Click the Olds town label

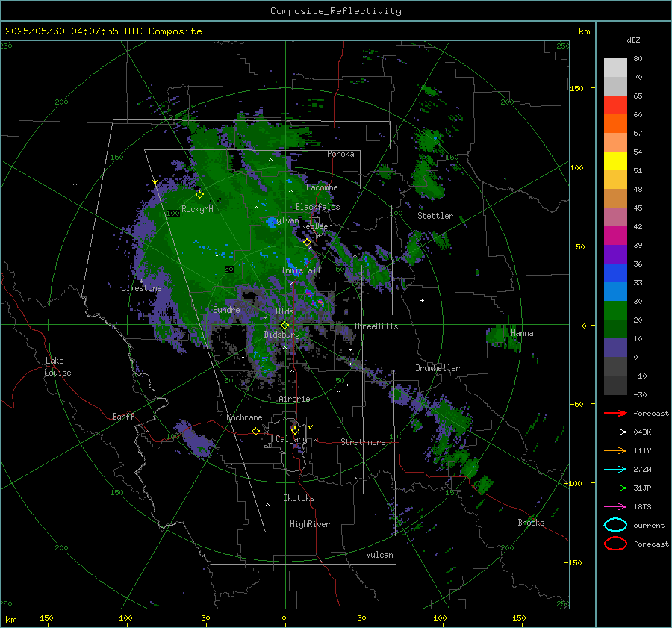pyautogui.click(x=284, y=311)
